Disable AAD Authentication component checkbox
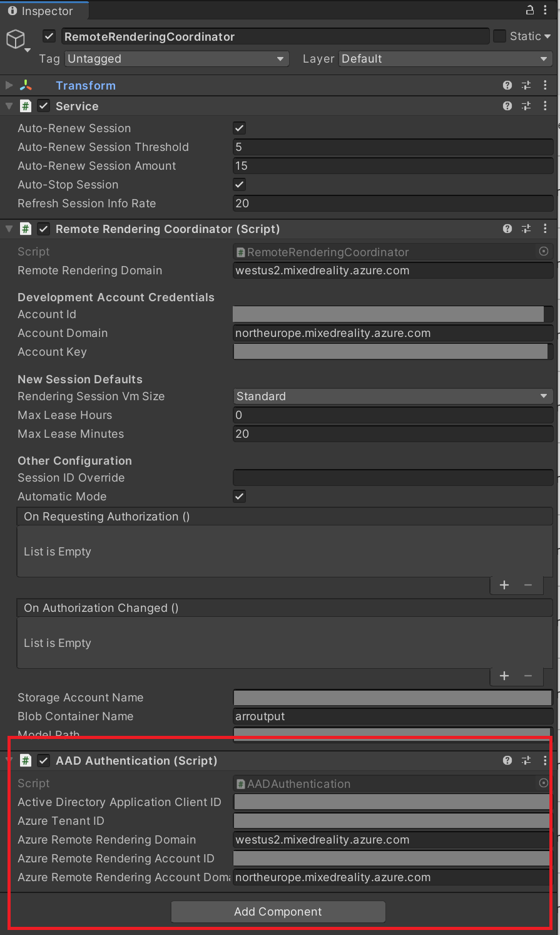 pos(43,760)
